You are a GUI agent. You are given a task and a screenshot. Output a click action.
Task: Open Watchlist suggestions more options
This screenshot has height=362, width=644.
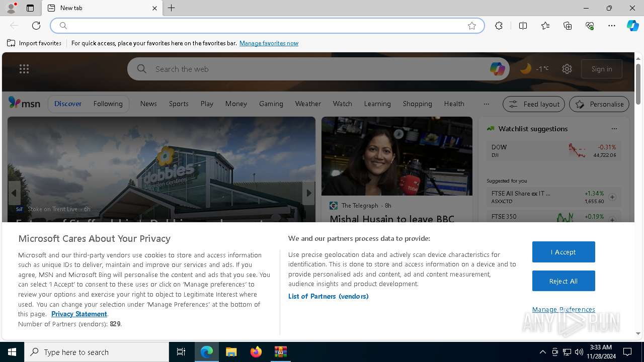click(x=614, y=129)
